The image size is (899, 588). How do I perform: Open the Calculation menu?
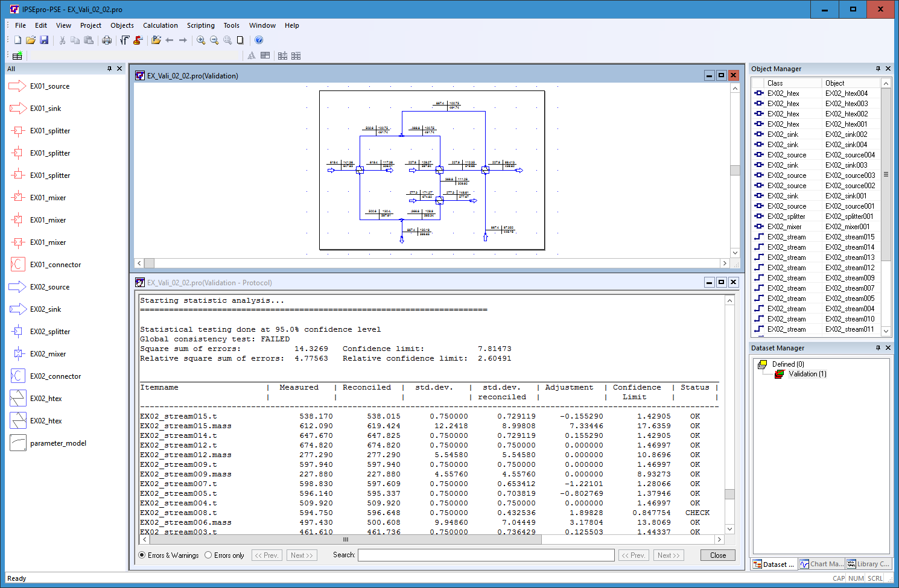(160, 25)
